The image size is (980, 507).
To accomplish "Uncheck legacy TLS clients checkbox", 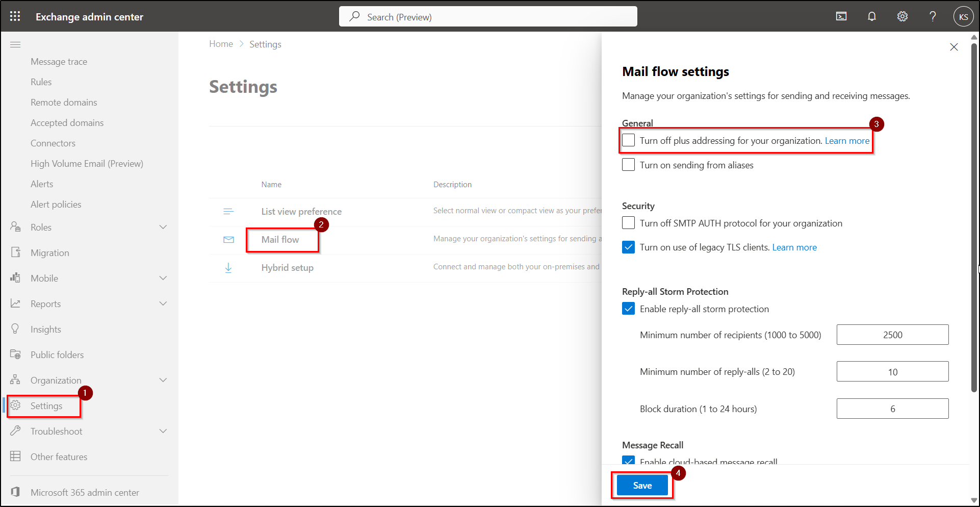I will tap(629, 247).
